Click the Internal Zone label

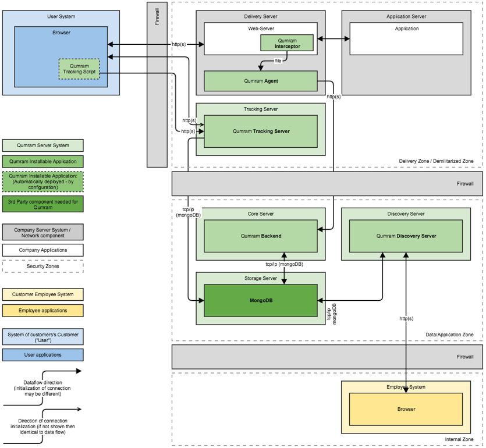tap(457, 440)
